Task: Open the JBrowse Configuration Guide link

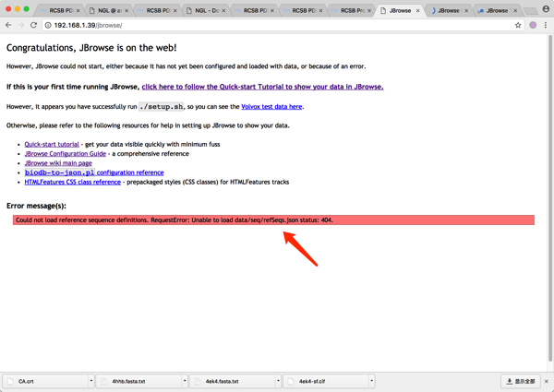Action: 66,154
